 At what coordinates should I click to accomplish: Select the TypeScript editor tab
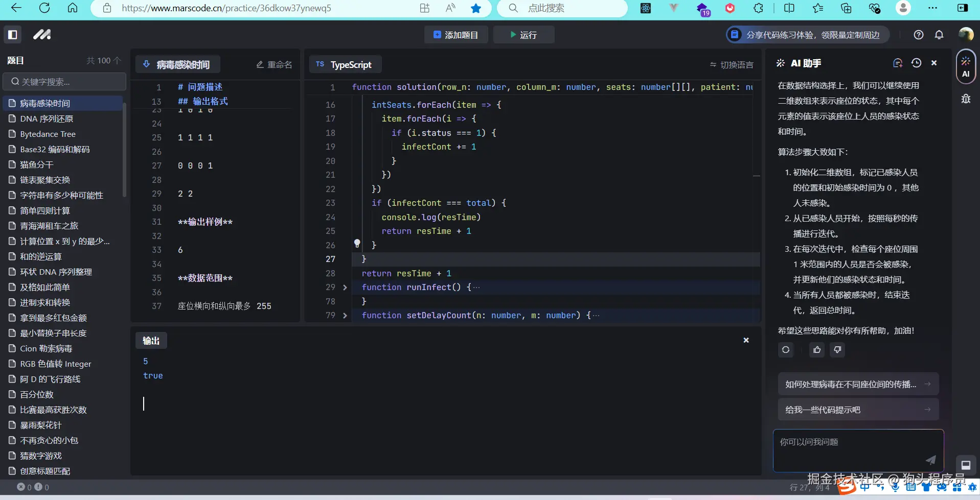345,65
